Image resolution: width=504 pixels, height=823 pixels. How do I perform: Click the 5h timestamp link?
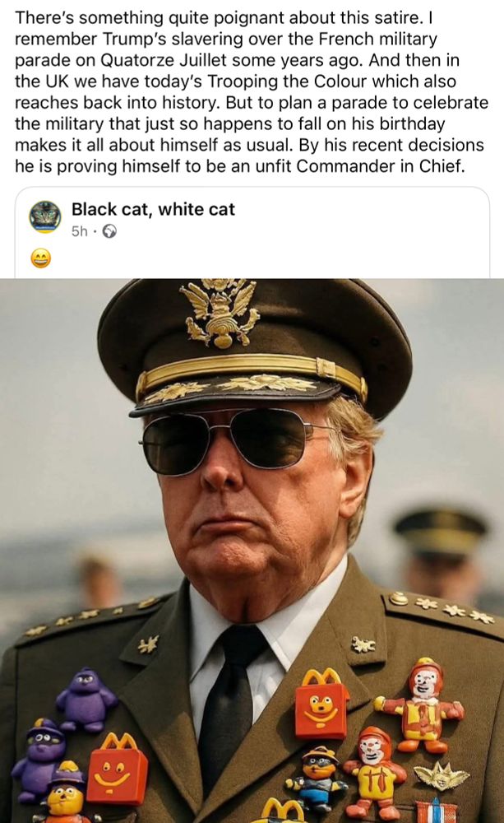pyautogui.click(x=79, y=231)
